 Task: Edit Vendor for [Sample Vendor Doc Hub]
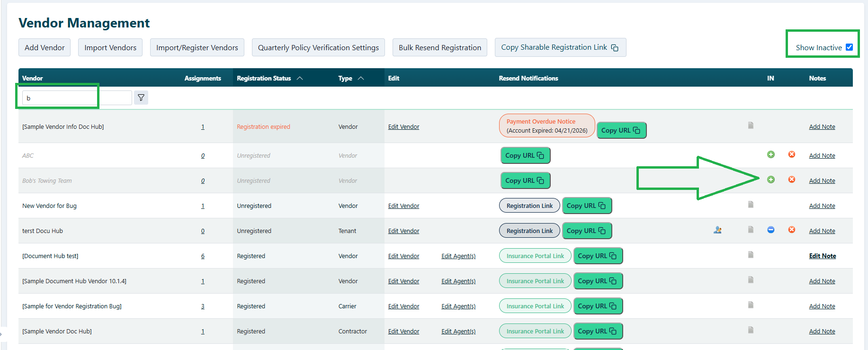[403, 331]
